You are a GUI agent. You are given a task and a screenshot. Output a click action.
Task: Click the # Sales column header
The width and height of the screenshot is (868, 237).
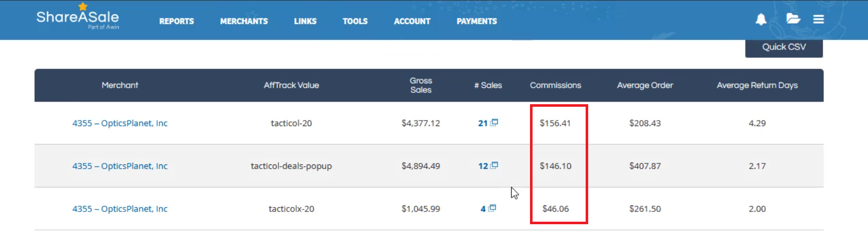pyautogui.click(x=488, y=85)
